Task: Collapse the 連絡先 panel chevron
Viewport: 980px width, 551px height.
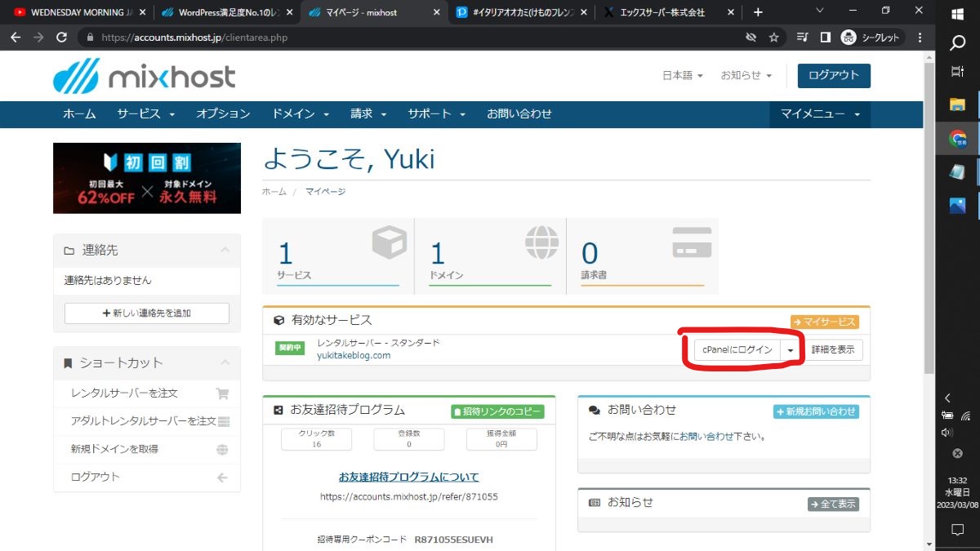Action: coord(225,250)
